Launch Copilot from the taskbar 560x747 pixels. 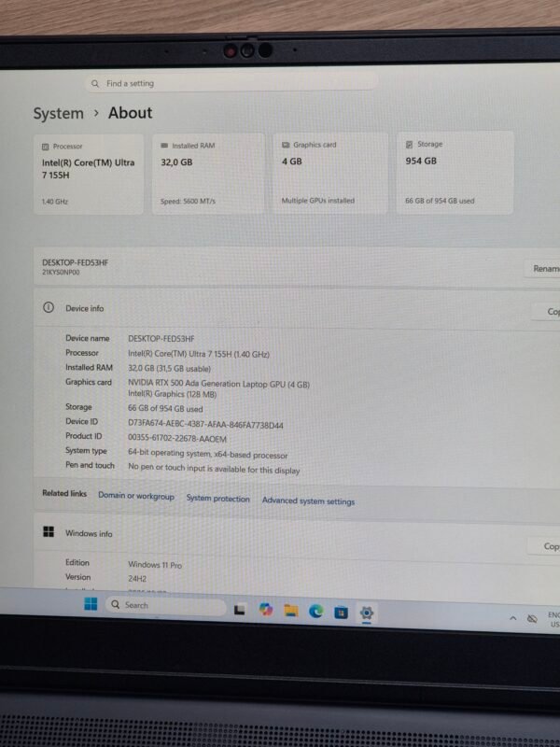[x=266, y=610]
